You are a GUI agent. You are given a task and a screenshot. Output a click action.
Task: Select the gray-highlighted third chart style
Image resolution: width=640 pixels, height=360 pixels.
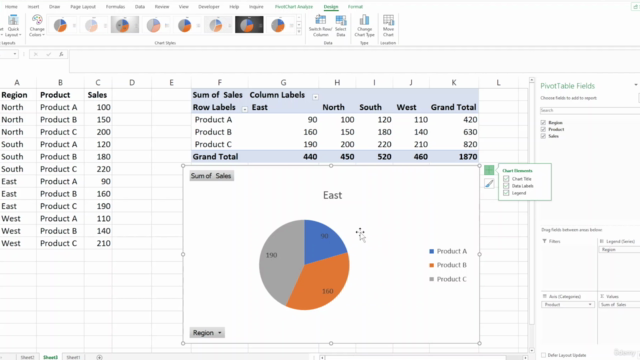click(124, 25)
